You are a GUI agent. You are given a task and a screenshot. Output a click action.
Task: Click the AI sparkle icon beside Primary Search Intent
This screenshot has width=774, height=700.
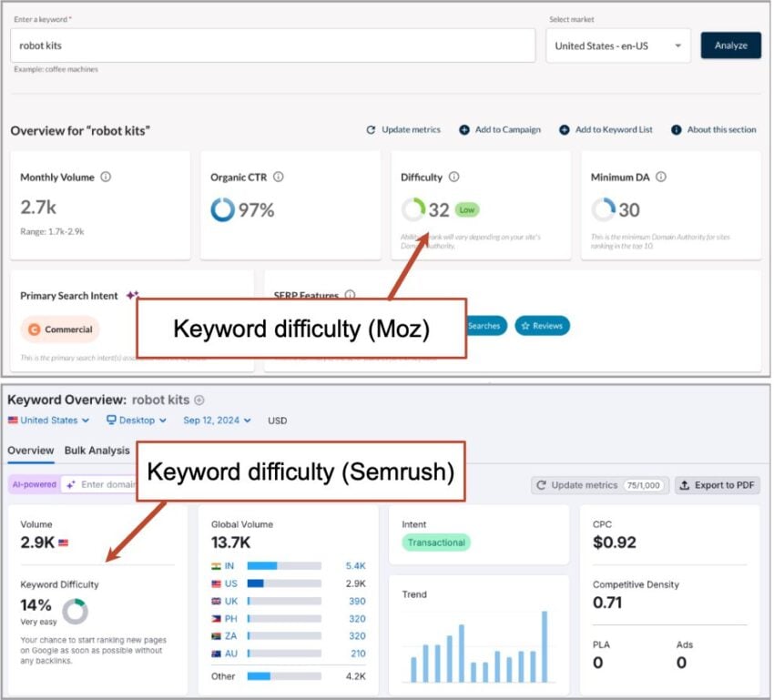132,295
